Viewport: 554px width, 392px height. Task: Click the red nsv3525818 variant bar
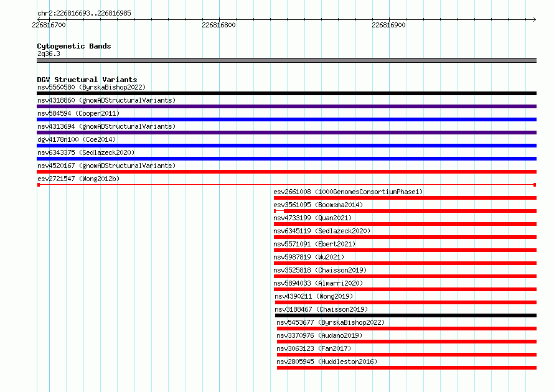[405, 276]
